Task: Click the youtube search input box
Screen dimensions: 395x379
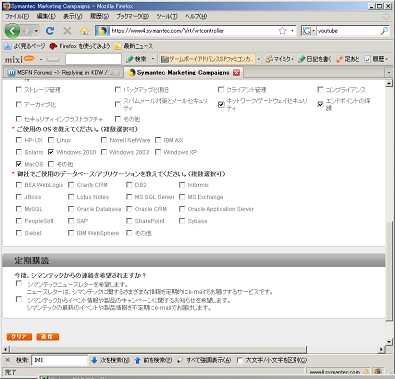Action: coord(348,31)
